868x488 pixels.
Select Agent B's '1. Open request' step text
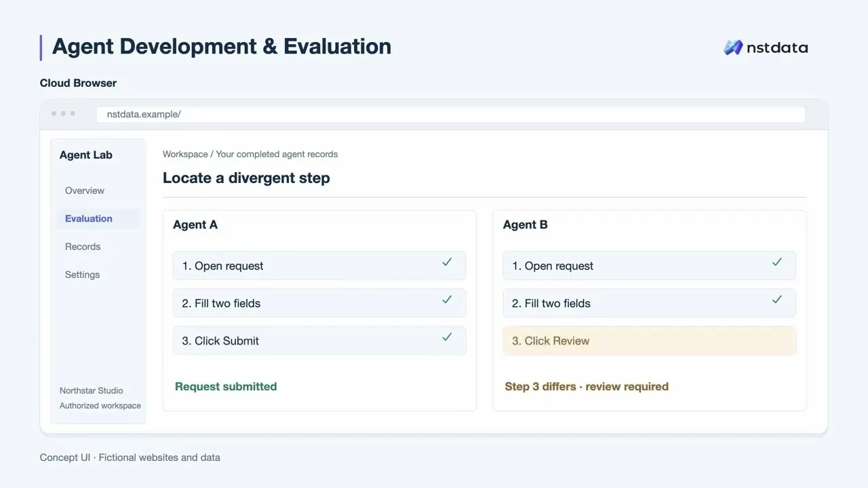click(553, 266)
